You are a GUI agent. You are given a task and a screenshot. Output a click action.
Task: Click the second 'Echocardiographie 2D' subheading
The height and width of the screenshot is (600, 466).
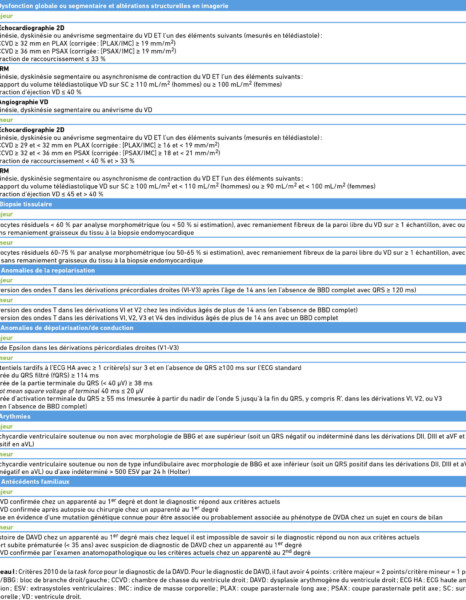[32, 130]
